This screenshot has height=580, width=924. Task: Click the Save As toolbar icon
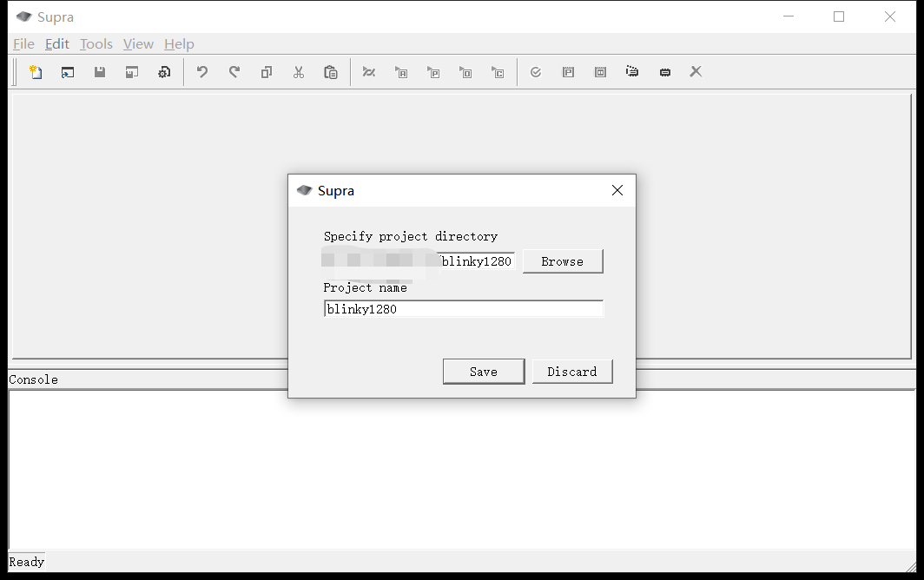click(132, 72)
